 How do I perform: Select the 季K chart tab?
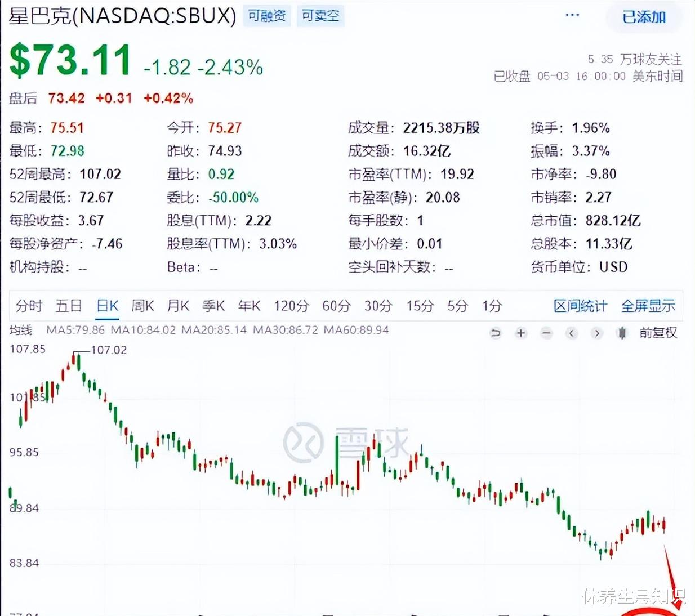(x=213, y=306)
